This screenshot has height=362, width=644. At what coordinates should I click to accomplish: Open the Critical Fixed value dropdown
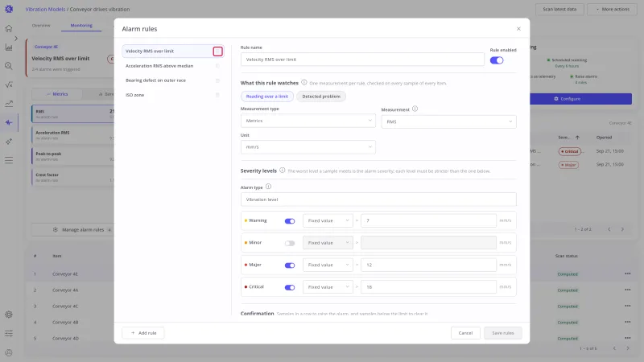328,287
